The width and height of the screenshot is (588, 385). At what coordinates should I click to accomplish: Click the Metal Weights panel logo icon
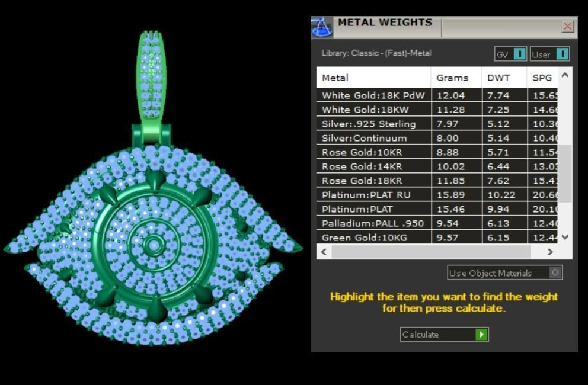pos(322,27)
